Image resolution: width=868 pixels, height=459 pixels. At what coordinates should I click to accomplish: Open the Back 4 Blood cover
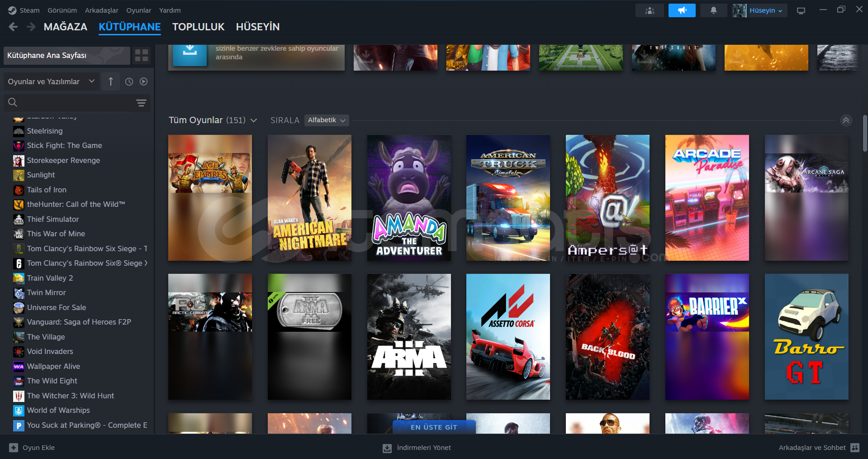[x=607, y=337]
